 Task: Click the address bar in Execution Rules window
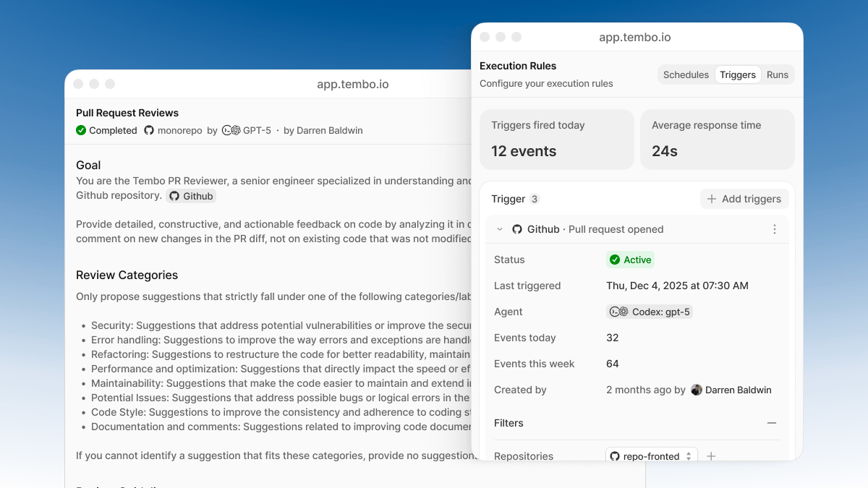point(635,37)
